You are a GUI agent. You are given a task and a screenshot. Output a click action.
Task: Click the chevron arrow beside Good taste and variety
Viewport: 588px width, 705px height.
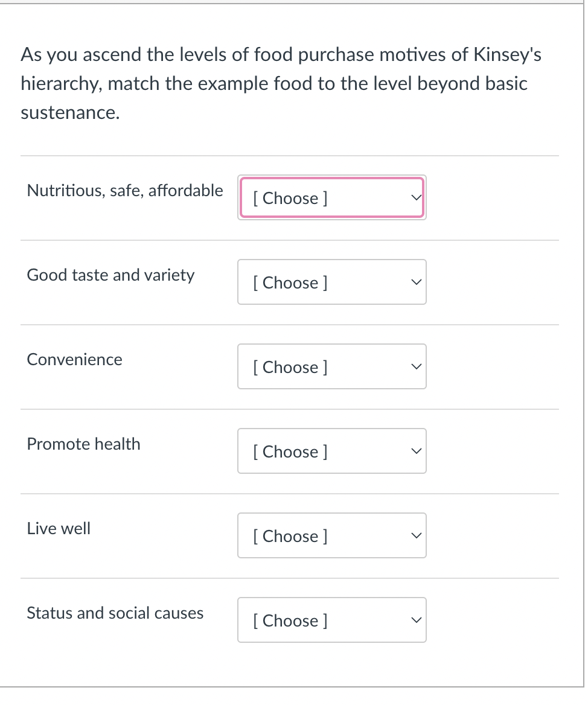[415, 282]
